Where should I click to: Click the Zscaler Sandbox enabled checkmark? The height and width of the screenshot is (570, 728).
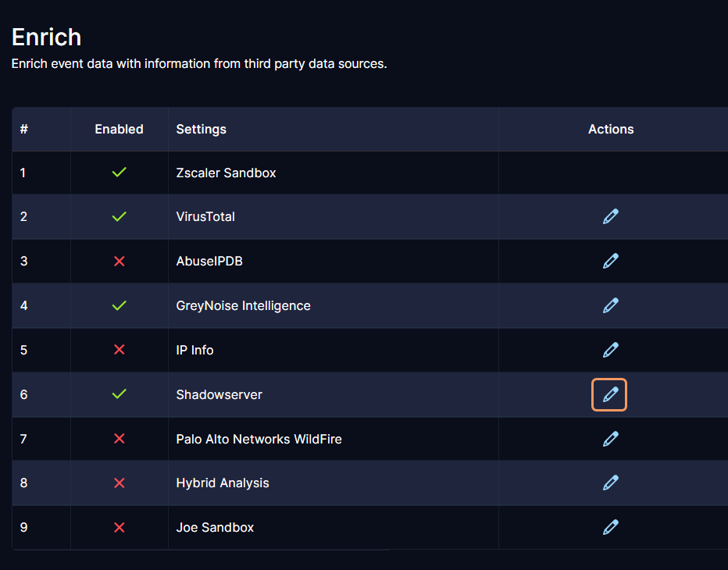click(x=119, y=173)
